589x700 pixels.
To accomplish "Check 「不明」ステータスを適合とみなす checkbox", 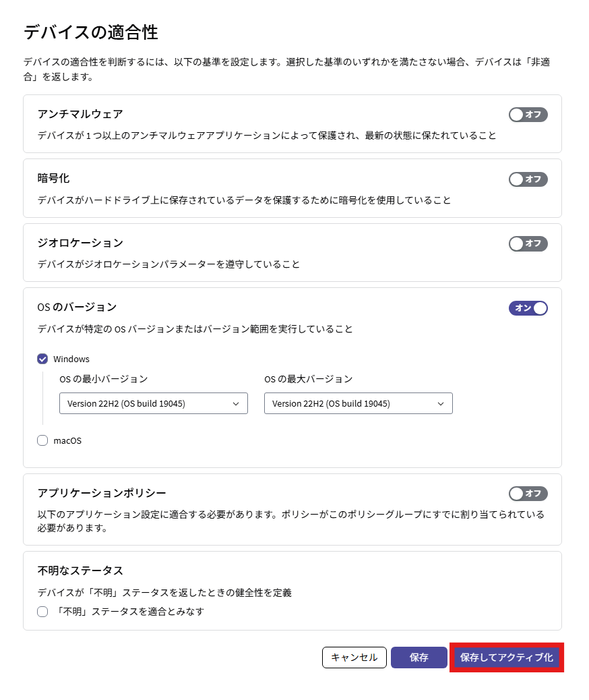I will [42, 612].
